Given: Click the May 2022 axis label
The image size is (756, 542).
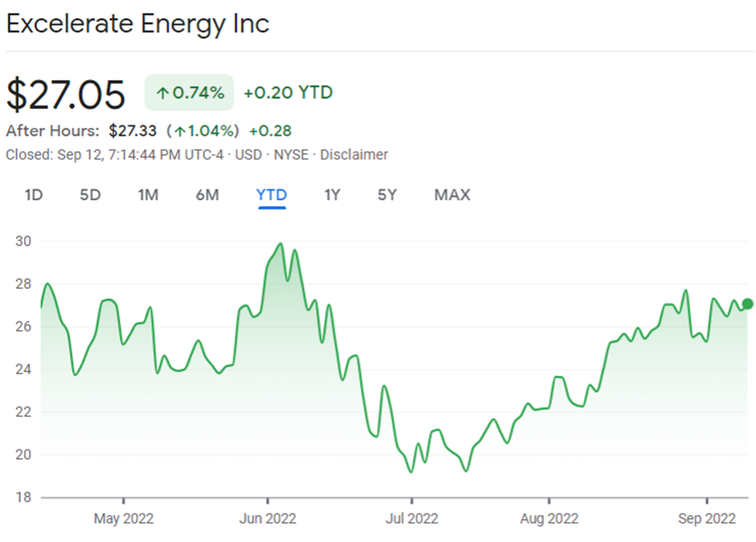Looking at the screenshot, I should pos(124,519).
